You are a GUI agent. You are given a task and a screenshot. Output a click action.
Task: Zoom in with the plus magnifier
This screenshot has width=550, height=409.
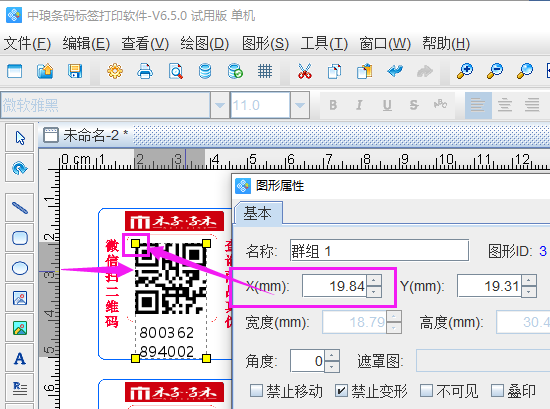pos(465,71)
